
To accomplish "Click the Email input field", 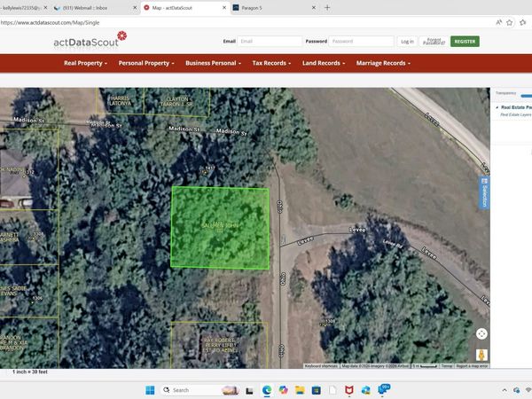I will [270, 41].
